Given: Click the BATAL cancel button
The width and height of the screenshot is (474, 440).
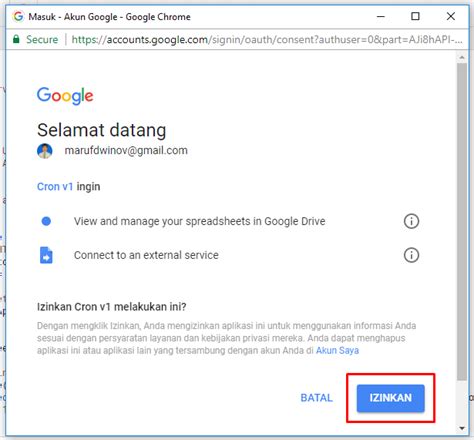Looking at the screenshot, I should 316,398.
